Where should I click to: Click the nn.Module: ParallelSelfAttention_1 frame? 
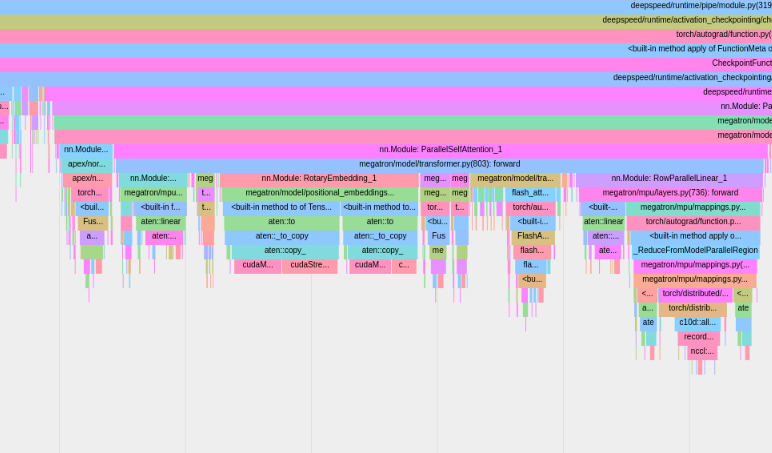pyautogui.click(x=440, y=150)
